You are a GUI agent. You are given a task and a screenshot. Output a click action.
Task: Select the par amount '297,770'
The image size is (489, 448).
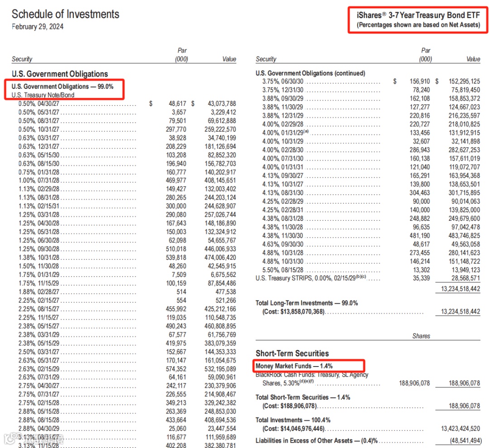coord(176,129)
